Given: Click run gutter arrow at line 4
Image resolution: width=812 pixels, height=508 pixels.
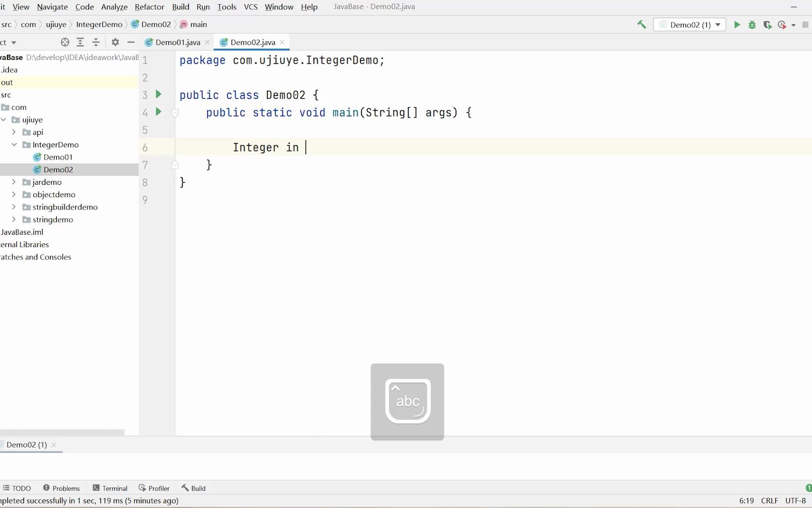Looking at the screenshot, I should 158,111.
